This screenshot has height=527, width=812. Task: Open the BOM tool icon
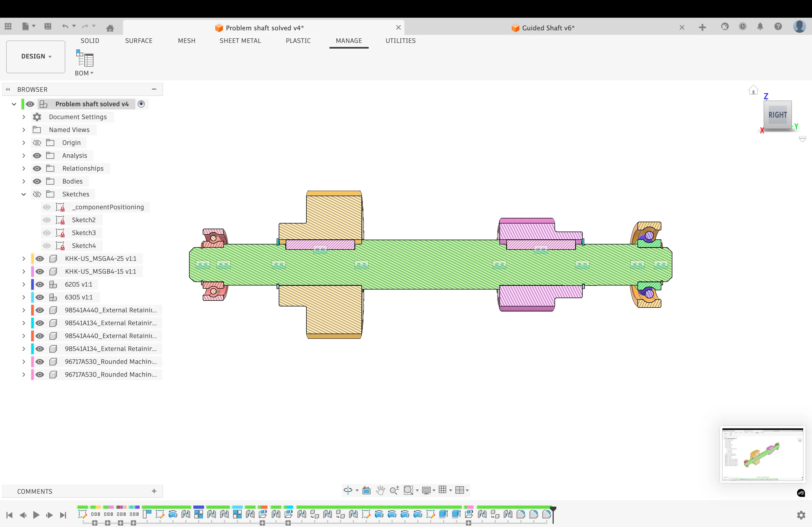(85, 58)
